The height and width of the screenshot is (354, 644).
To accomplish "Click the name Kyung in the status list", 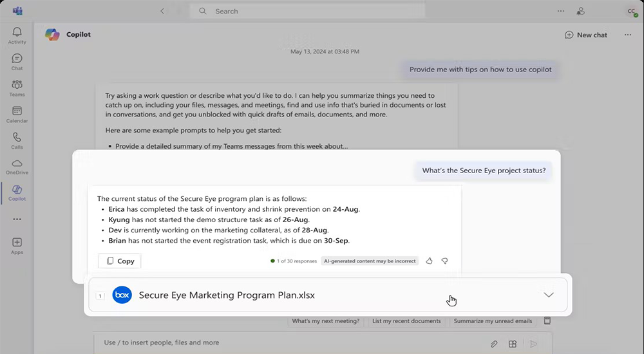I will (x=119, y=219).
